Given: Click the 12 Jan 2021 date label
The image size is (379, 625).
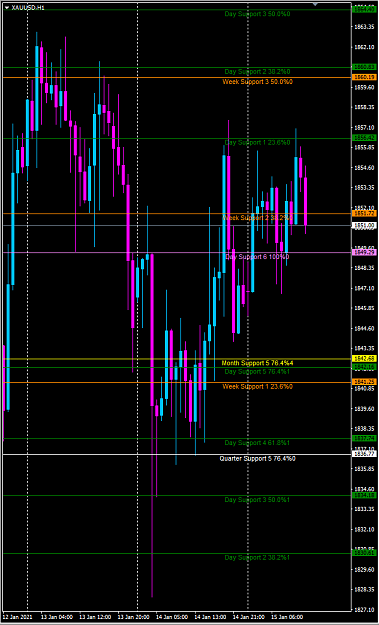Looking at the screenshot, I should click(17, 617).
